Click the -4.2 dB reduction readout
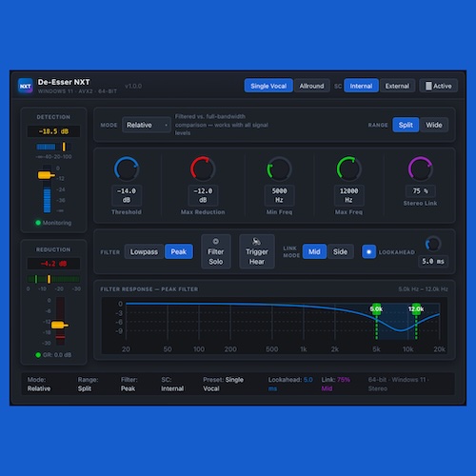 pyautogui.click(x=53, y=264)
